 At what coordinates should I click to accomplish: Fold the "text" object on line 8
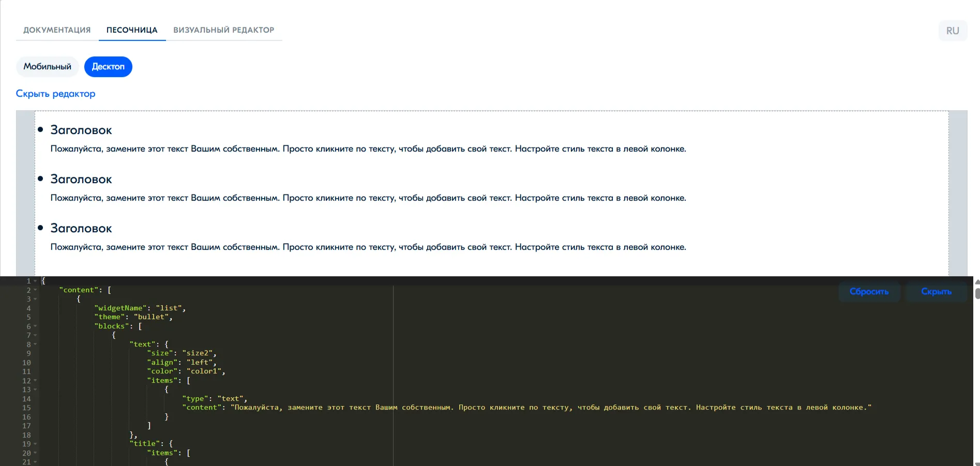point(35,344)
